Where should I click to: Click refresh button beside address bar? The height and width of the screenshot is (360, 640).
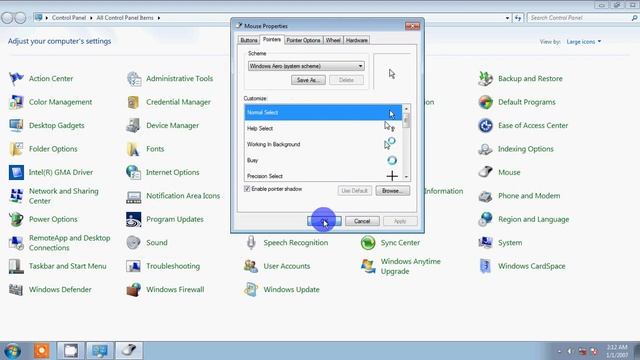click(518, 18)
